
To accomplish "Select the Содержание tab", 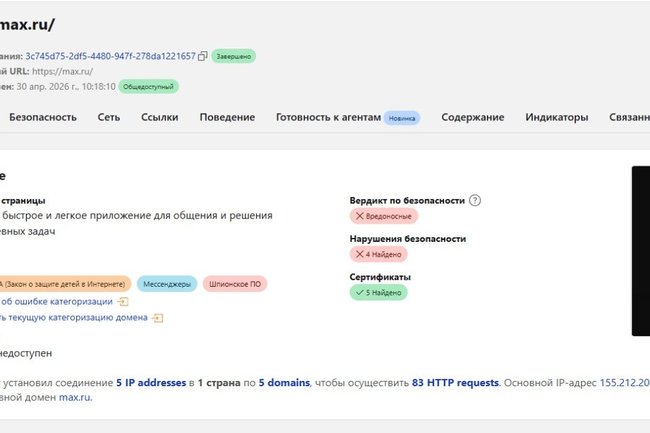I will [472, 118].
